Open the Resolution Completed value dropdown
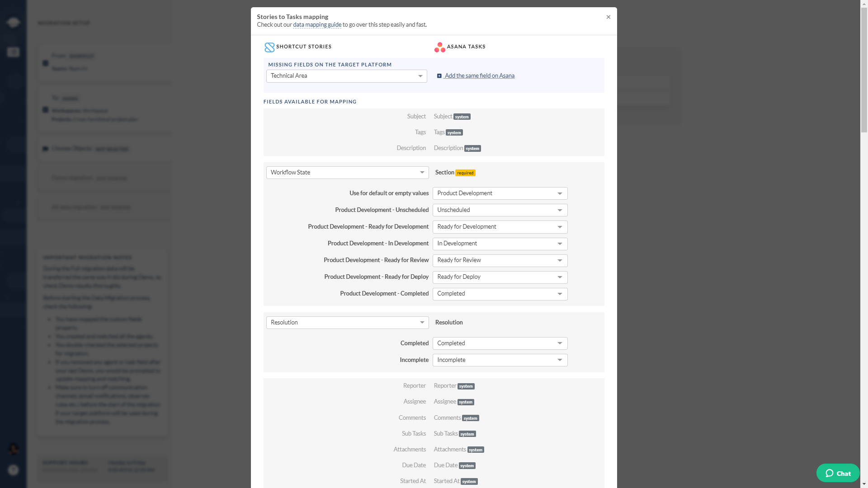 [x=500, y=343]
